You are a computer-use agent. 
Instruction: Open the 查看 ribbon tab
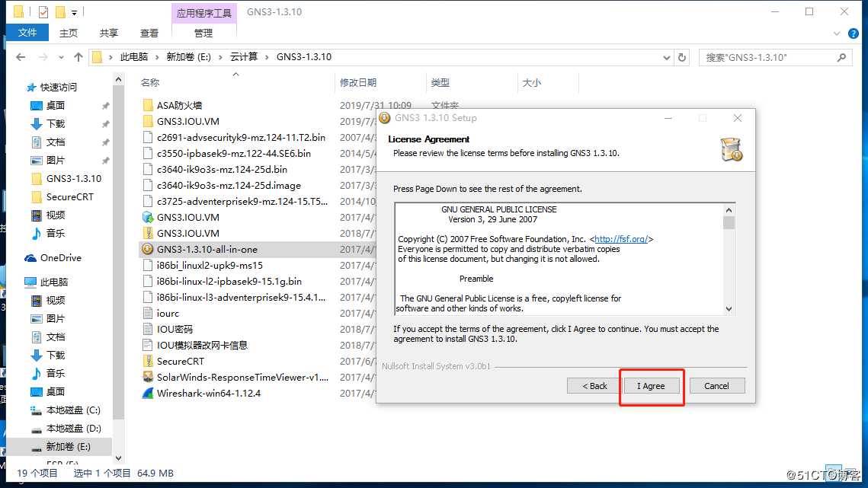click(149, 33)
